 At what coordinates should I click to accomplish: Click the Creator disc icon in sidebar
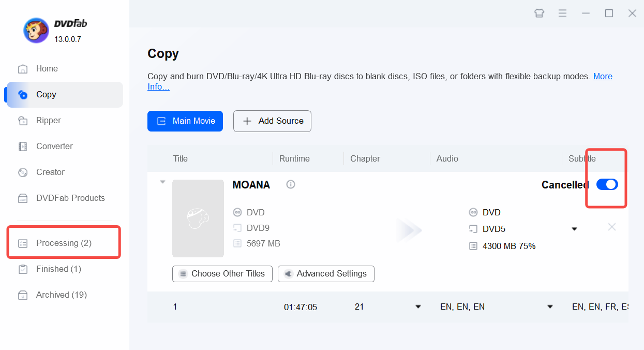[23, 172]
